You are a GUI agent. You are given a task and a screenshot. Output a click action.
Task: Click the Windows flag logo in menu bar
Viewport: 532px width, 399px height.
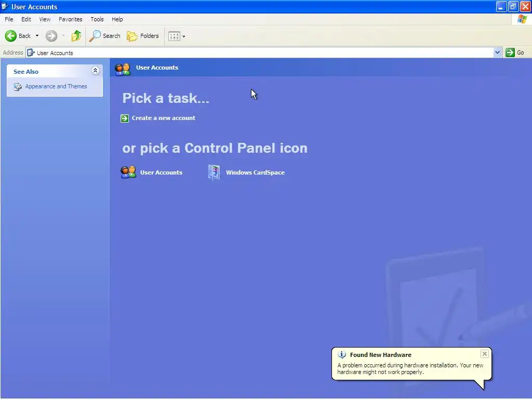tap(522, 19)
